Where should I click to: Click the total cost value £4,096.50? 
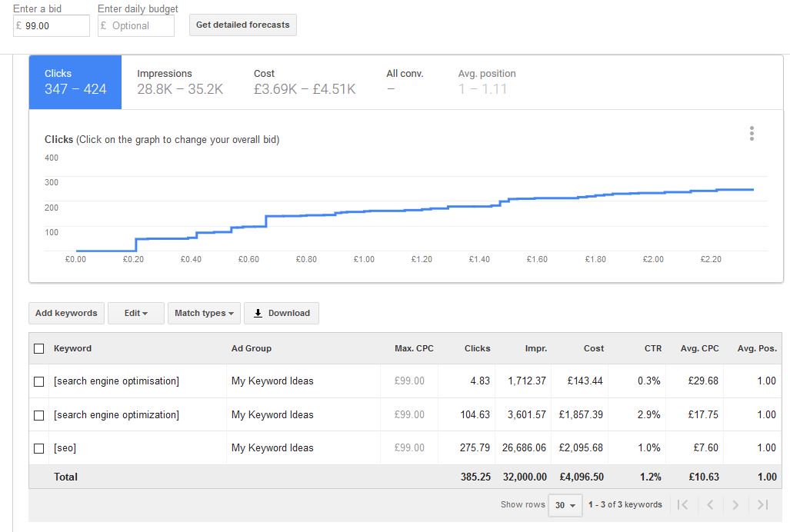pyautogui.click(x=582, y=477)
